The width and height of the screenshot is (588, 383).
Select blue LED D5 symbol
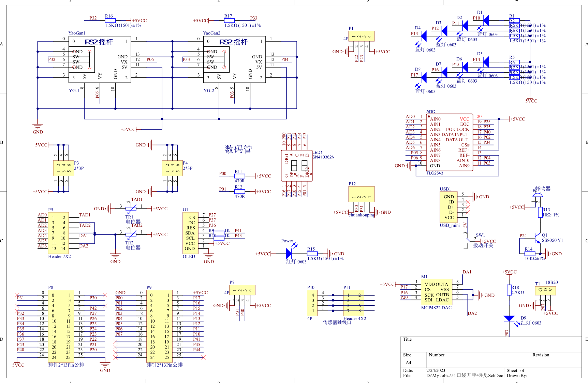486,62
